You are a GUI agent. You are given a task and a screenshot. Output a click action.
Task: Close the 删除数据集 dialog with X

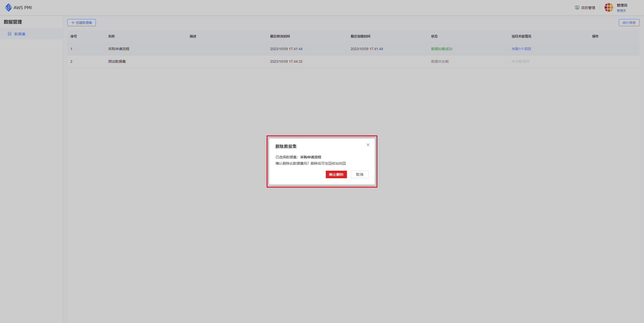coord(368,145)
